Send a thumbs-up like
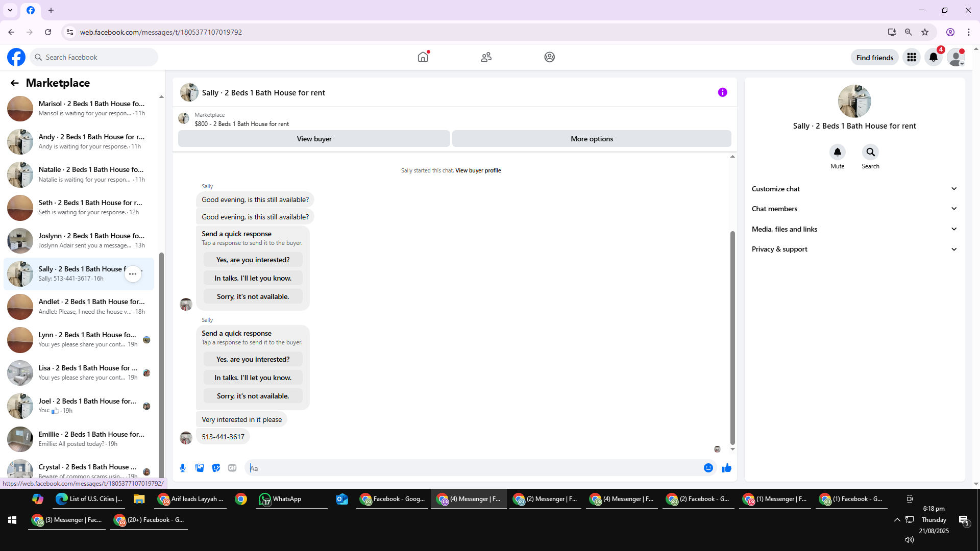The height and width of the screenshot is (551, 980). point(726,468)
